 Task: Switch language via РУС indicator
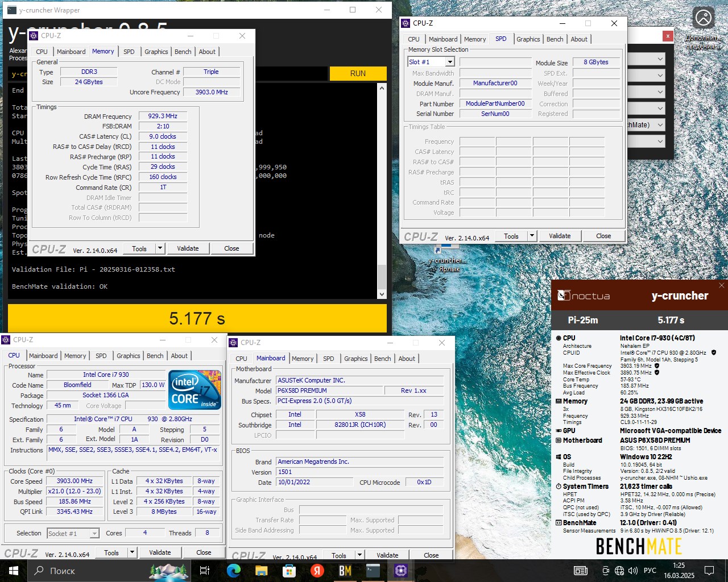[x=650, y=571]
